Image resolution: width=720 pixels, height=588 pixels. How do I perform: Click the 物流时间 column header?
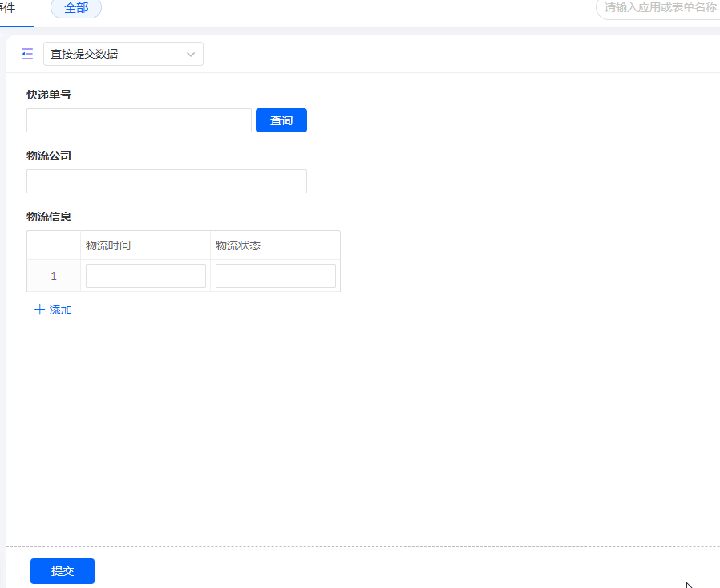pyautogui.click(x=108, y=245)
